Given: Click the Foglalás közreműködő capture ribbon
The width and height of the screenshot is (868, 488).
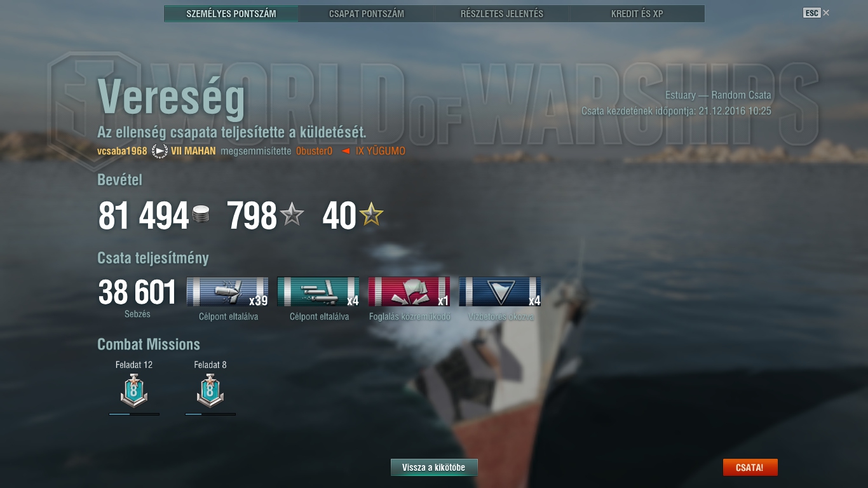Looking at the screenshot, I should [409, 292].
